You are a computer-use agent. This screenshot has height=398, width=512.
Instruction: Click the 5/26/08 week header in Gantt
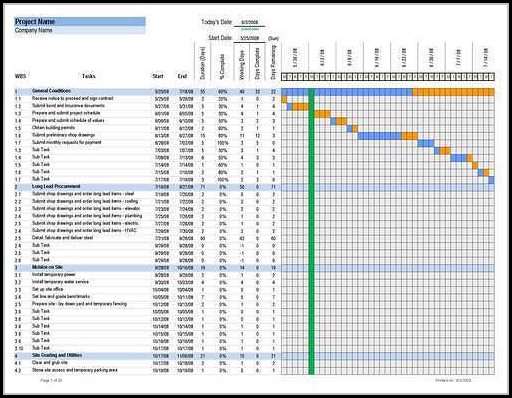point(295,57)
